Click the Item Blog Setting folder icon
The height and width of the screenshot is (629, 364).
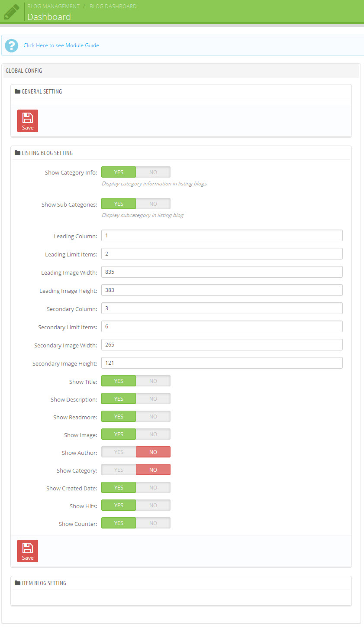tap(18, 583)
